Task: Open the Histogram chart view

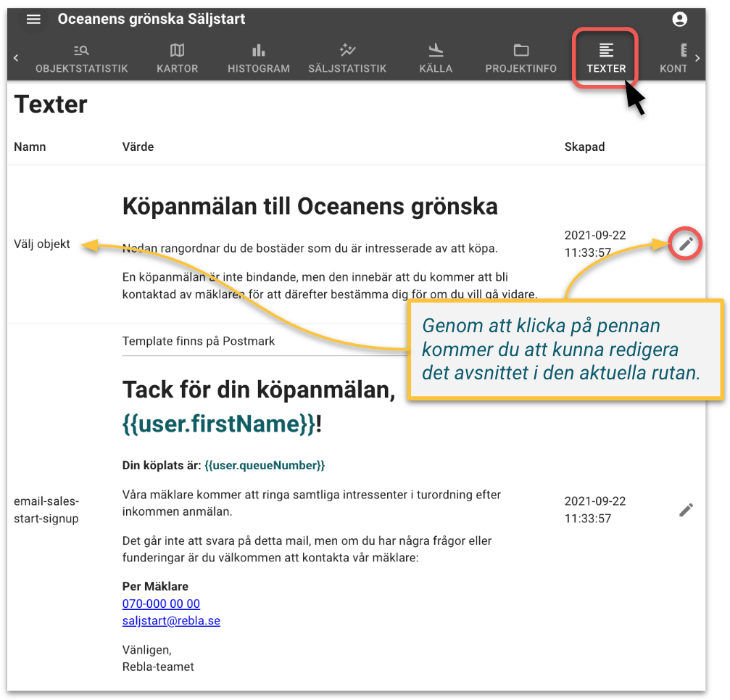Action: (259, 58)
